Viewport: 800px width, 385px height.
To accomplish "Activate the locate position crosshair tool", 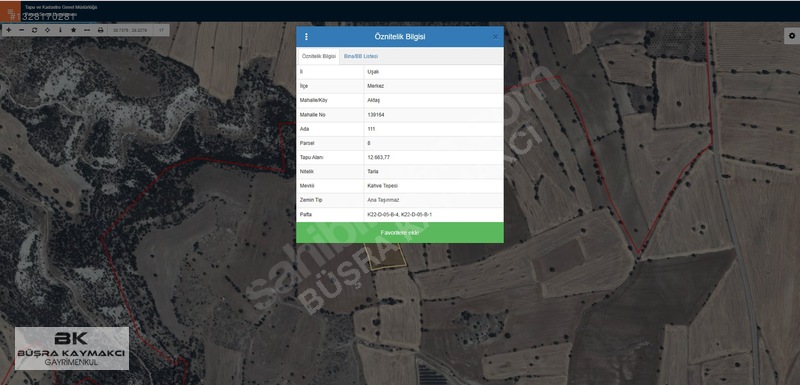I will (47, 30).
